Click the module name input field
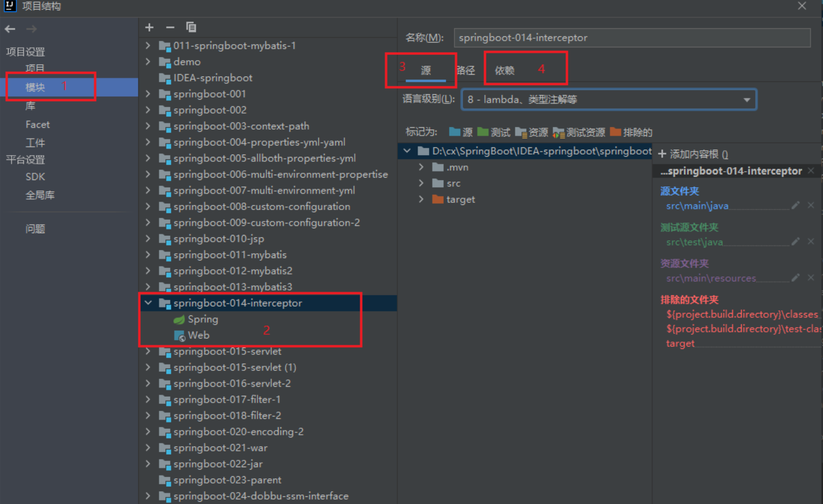The image size is (823, 504). pos(632,38)
